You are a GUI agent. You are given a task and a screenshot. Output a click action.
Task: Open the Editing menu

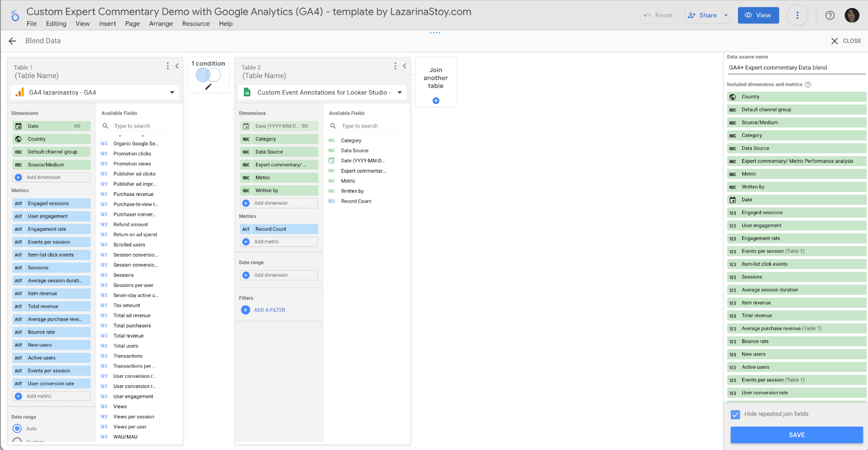pos(56,23)
